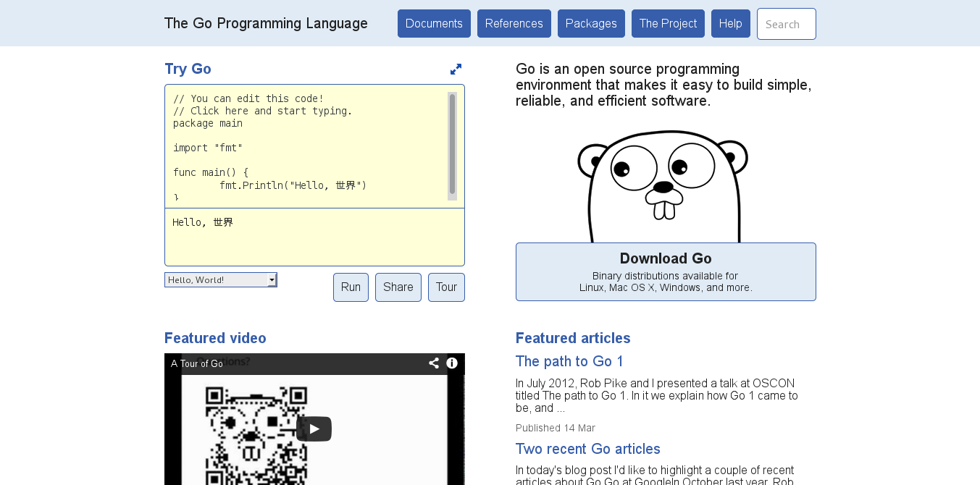Show video info icon
The width and height of the screenshot is (980, 485).
452,363
